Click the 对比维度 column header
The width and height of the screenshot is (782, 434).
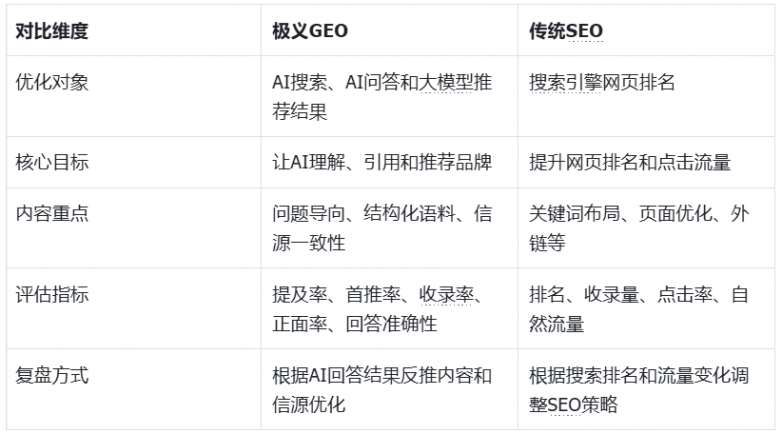coord(52,31)
